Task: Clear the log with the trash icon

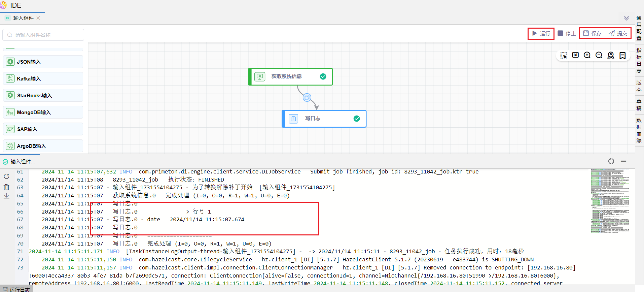Action: (6, 187)
